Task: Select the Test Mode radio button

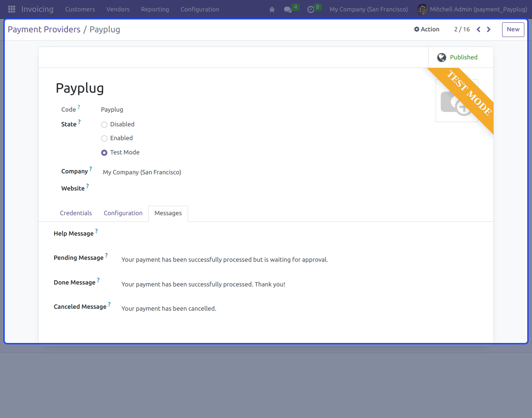Action: click(x=104, y=152)
